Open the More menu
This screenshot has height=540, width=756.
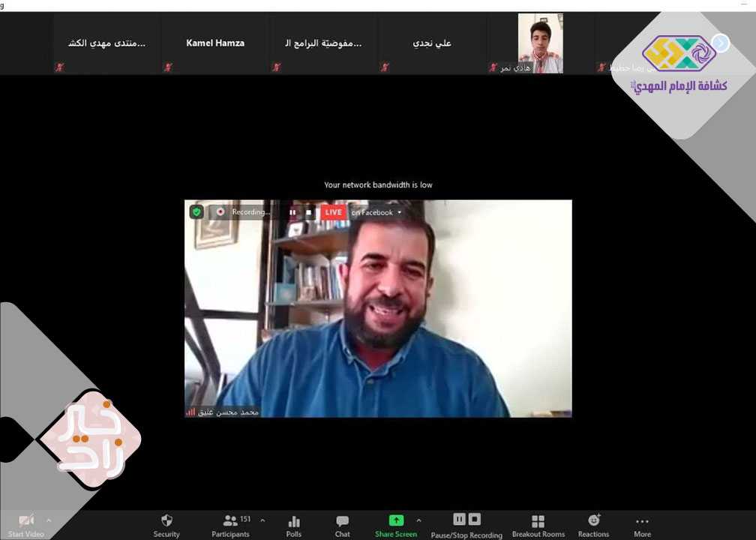(x=642, y=525)
